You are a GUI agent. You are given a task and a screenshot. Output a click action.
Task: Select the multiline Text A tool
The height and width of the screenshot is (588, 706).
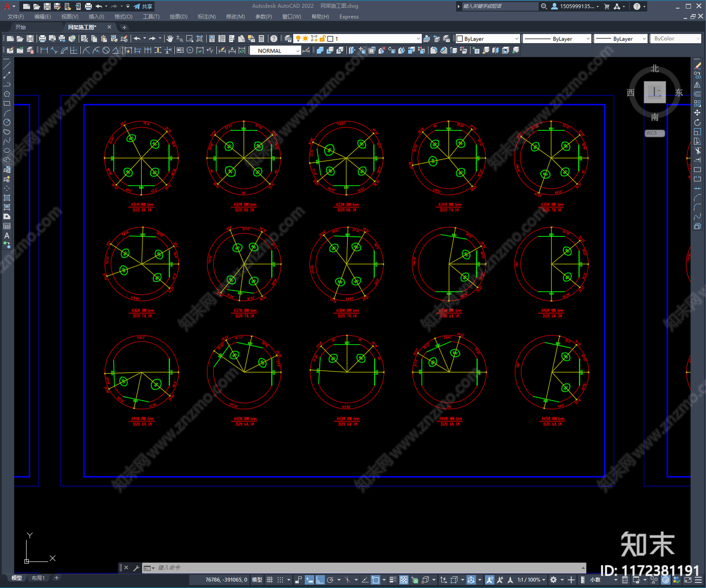[x=7, y=236]
